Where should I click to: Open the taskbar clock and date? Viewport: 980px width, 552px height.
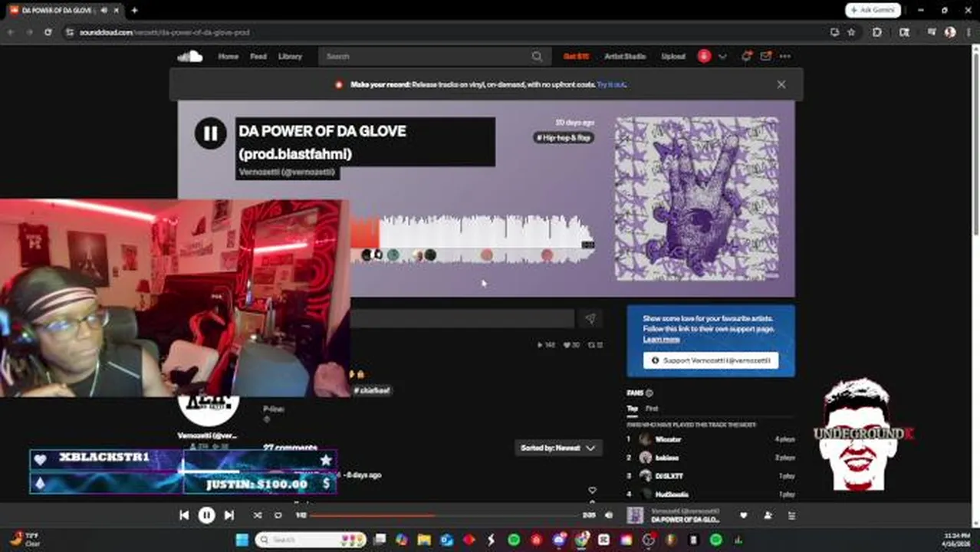tap(955, 540)
